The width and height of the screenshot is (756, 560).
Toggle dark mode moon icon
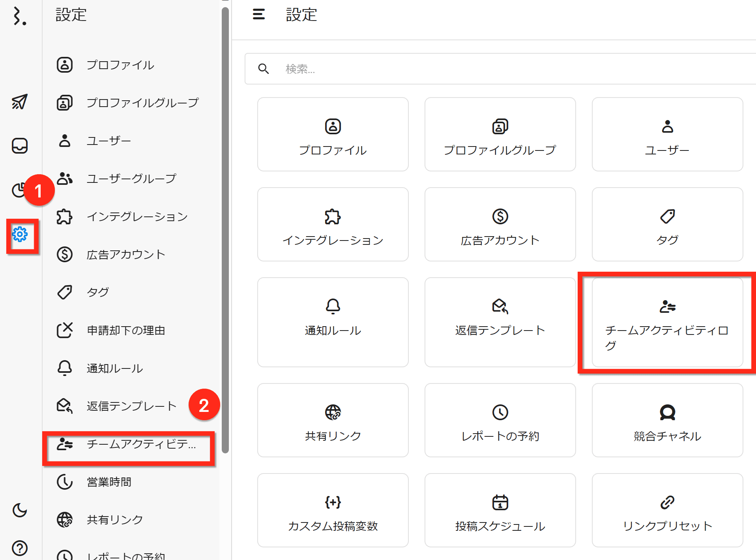[20, 510]
